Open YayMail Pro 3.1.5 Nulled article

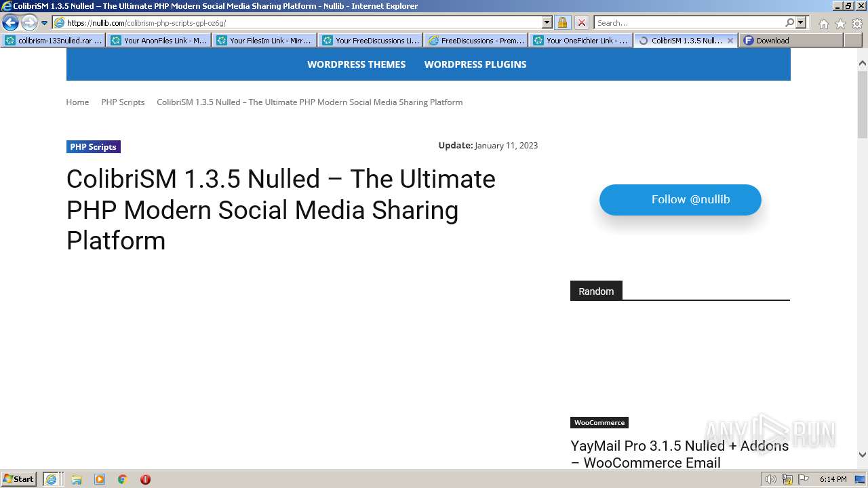pyautogui.click(x=679, y=454)
